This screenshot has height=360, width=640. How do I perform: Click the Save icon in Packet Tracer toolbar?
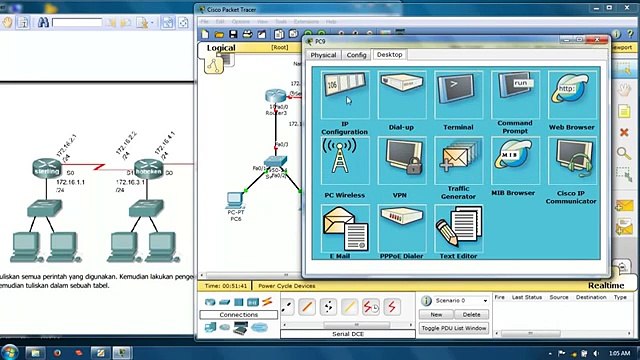233,34
